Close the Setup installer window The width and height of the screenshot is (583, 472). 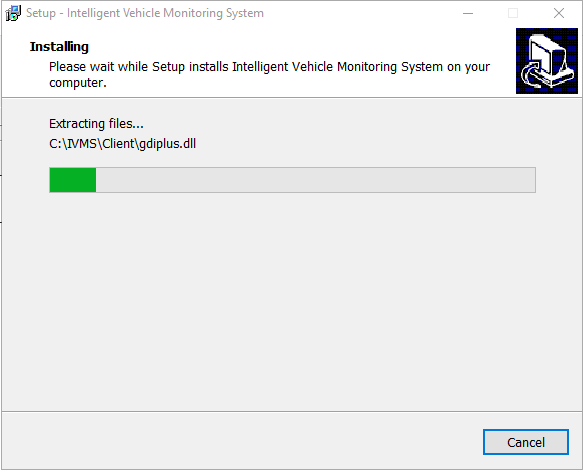pyautogui.click(x=558, y=13)
